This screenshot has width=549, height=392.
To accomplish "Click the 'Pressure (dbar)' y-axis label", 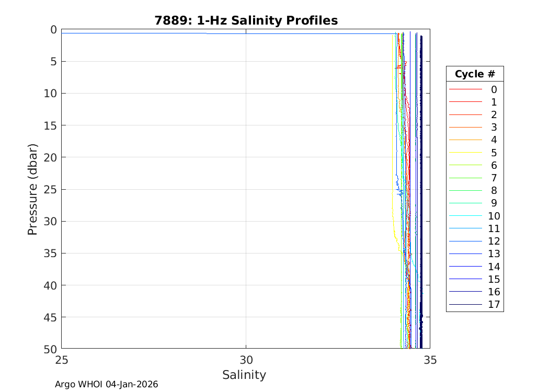I will tap(32, 189).
